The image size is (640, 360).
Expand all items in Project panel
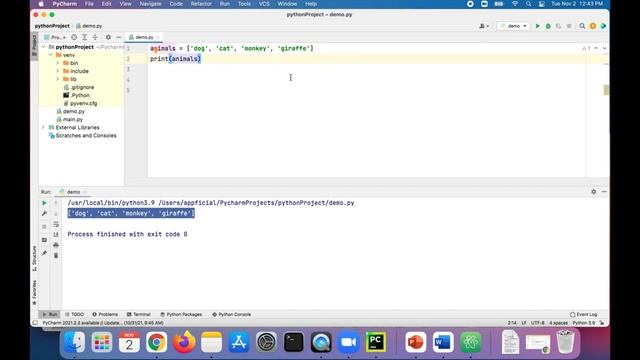pyautogui.click(x=84, y=37)
